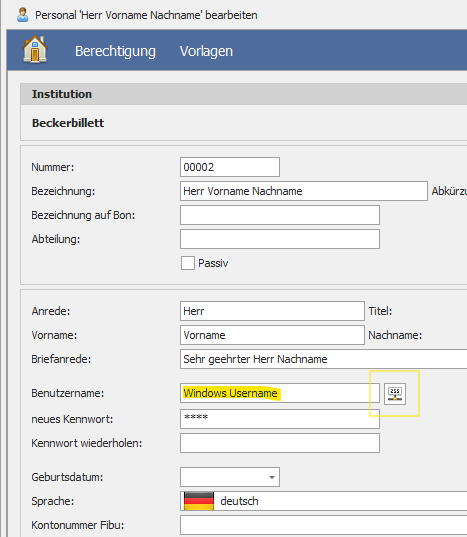Click the Abteilung input field

(x=280, y=239)
